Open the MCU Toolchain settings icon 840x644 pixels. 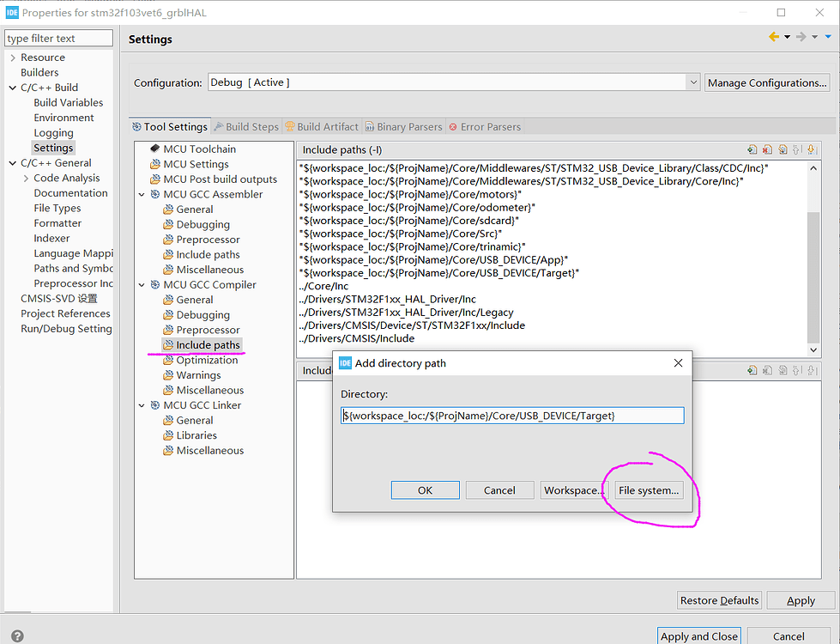click(x=155, y=149)
